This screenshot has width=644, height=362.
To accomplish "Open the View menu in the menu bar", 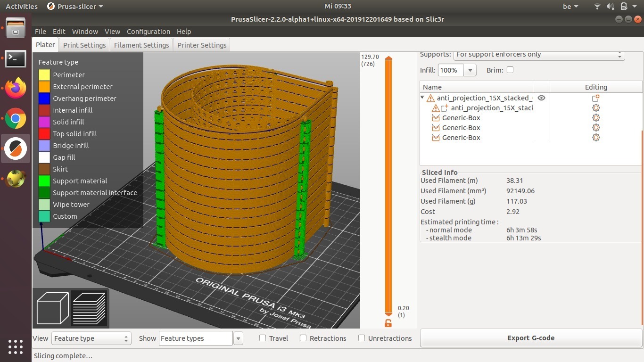I will coord(112,32).
